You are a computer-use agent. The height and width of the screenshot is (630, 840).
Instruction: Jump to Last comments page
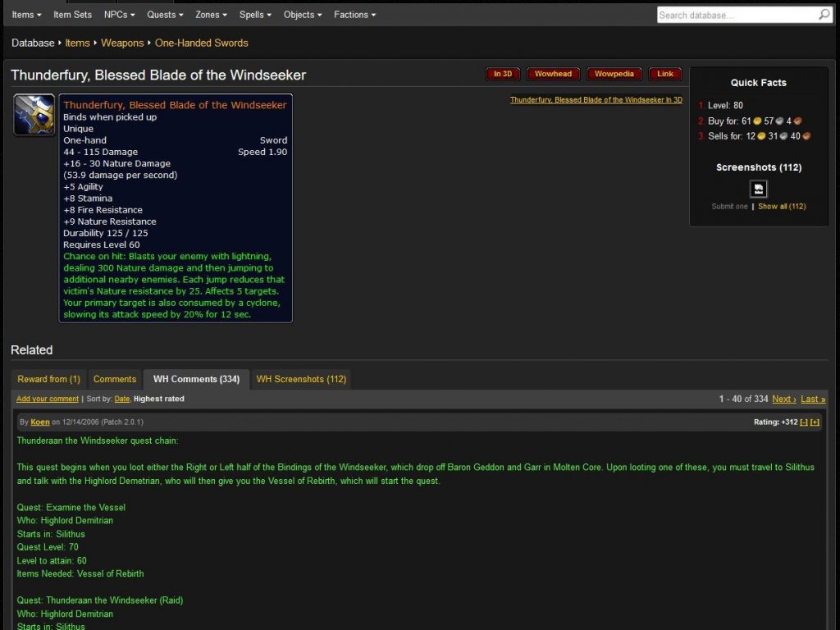point(813,399)
